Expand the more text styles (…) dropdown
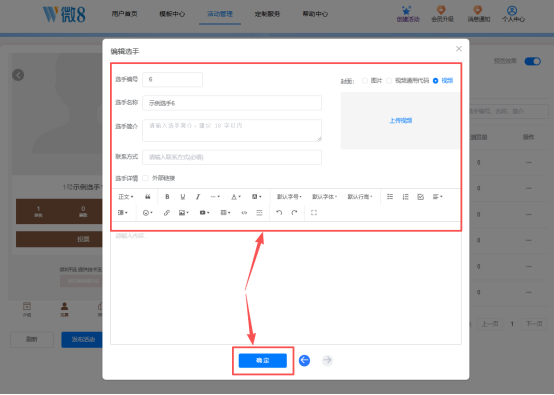Viewport: 554px width, 395px height. click(x=215, y=197)
